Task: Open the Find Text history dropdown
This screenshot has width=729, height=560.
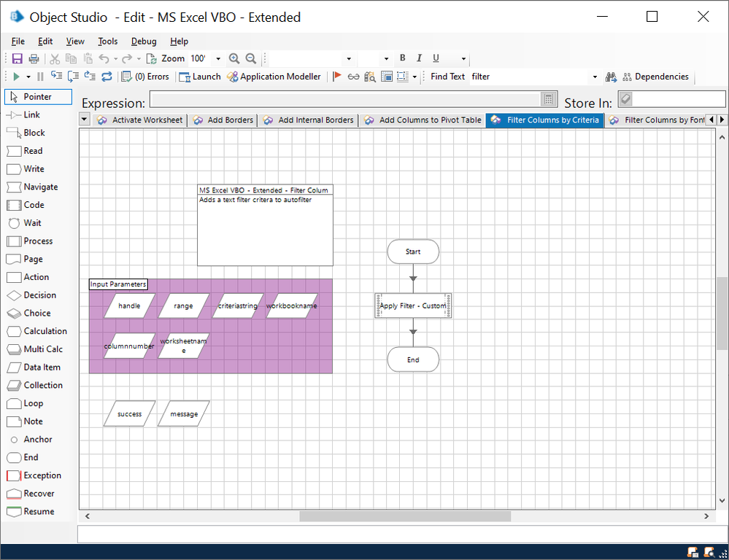Action: click(595, 77)
